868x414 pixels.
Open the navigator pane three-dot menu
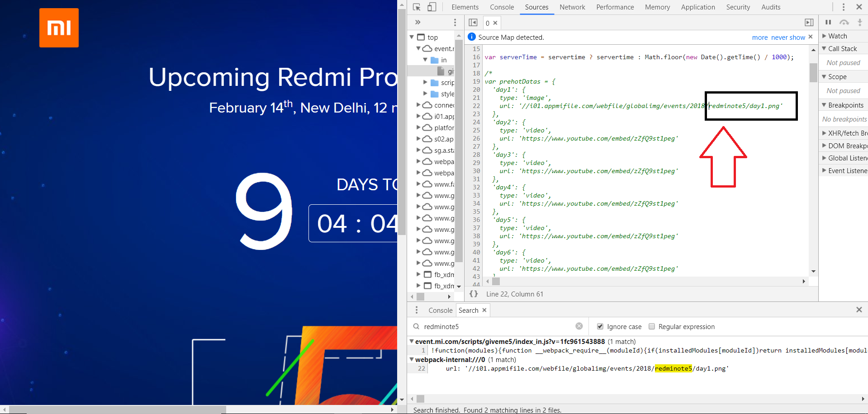pyautogui.click(x=455, y=23)
